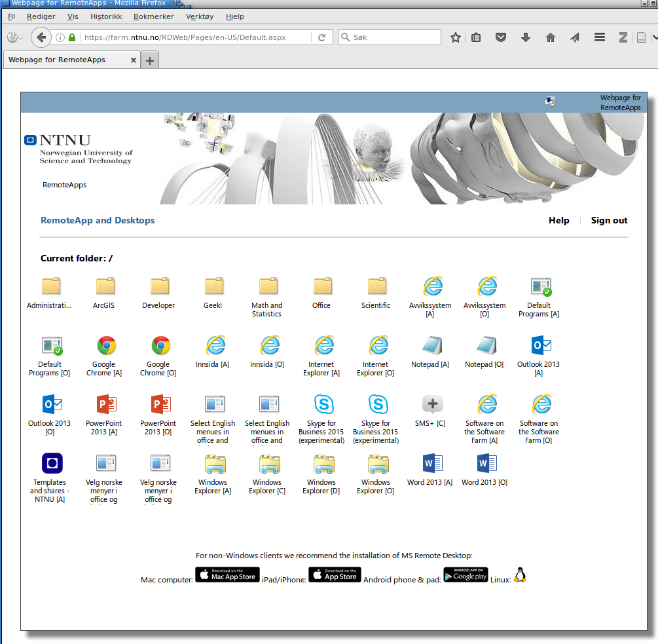Viewport: 658px width, 644px height.
Task: Open the Historikk menu
Action: click(x=106, y=16)
